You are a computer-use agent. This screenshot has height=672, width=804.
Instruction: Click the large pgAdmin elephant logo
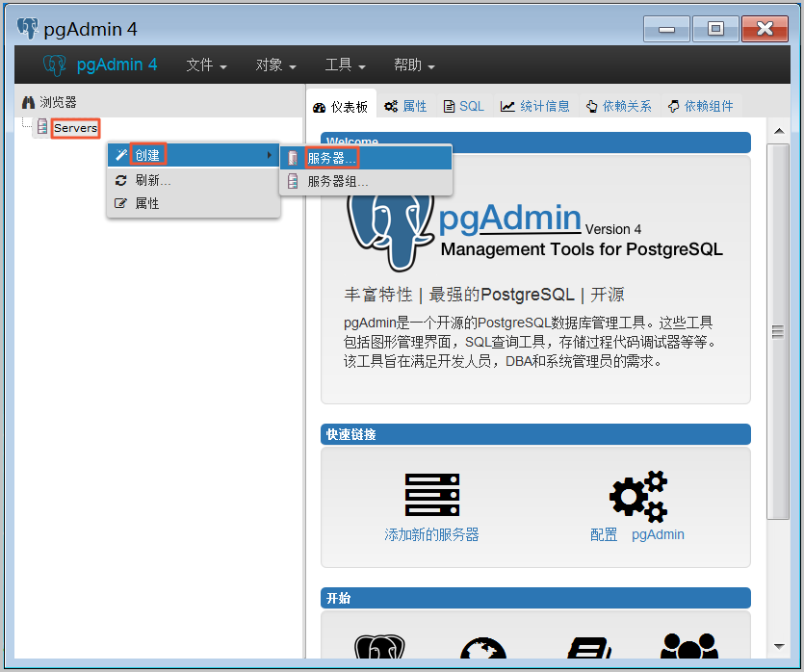coord(390,232)
